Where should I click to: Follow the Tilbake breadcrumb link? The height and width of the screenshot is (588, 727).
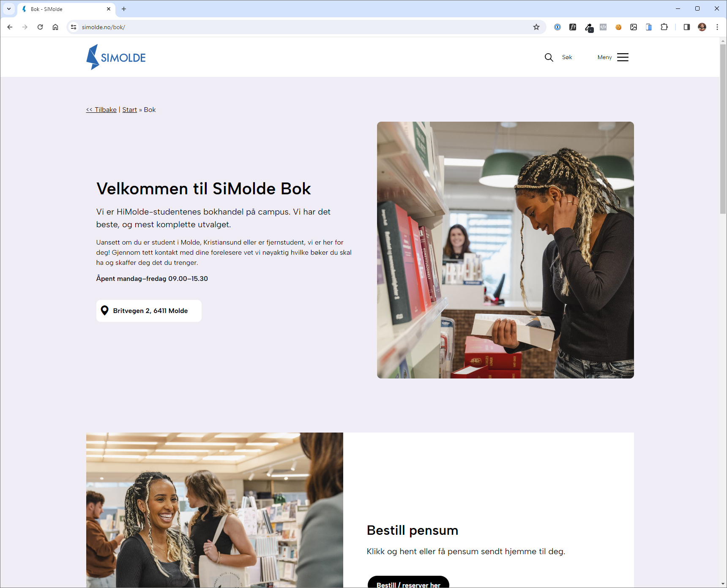coord(101,110)
